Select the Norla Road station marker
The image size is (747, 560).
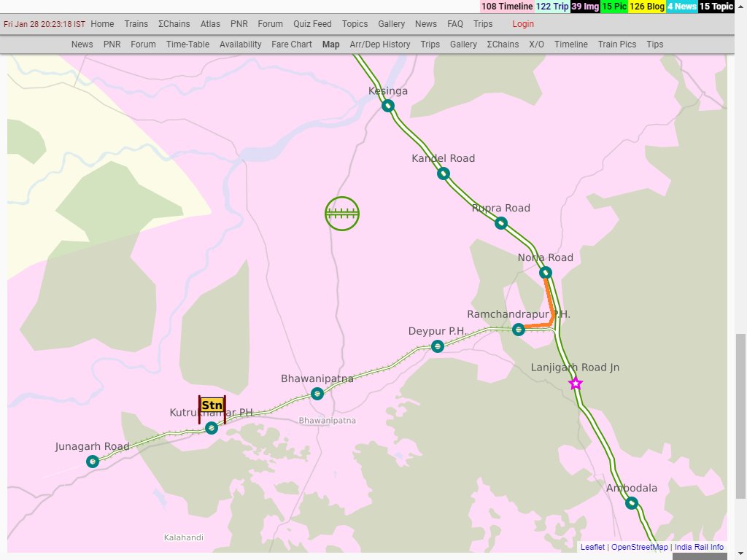point(546,273)
